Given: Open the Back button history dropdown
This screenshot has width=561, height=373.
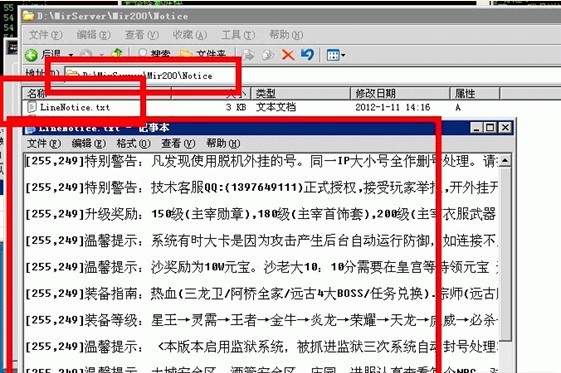Looking at the screenshot, I should (x=71, y=55).
